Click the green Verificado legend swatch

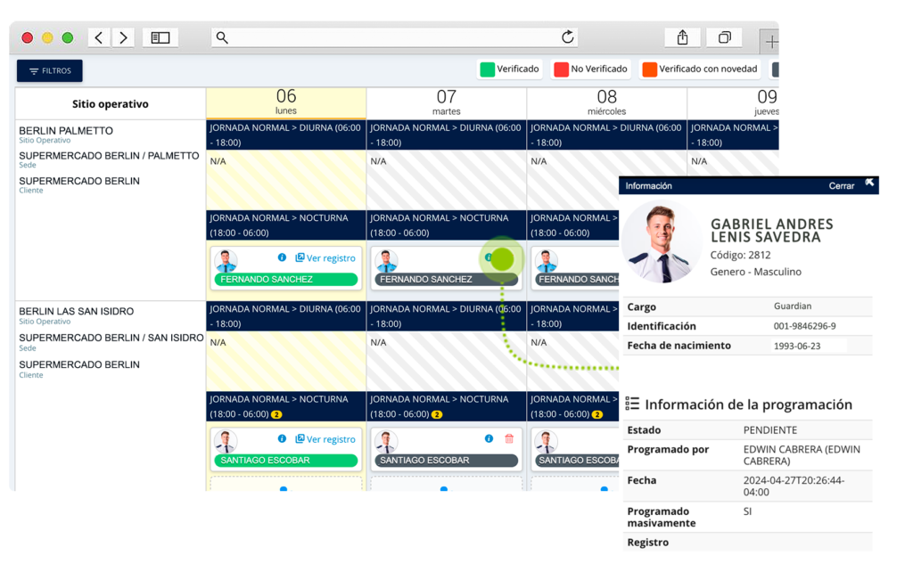[487, 69]
